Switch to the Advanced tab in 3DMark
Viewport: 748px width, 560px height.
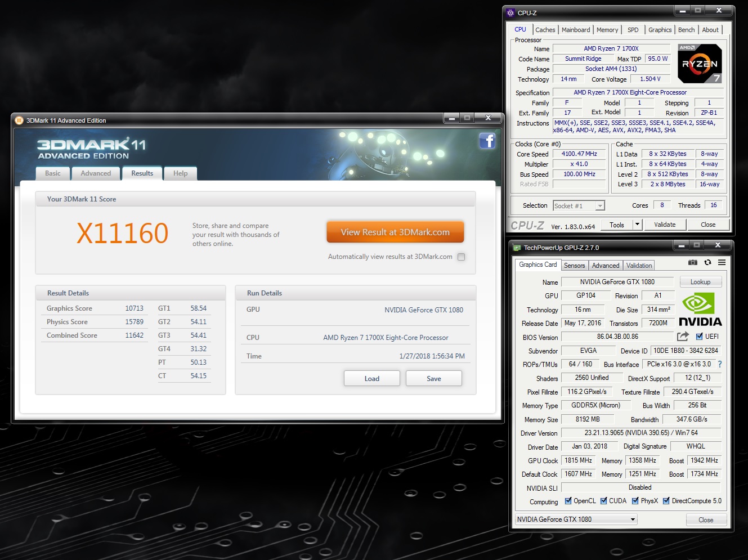pos(96,173)
